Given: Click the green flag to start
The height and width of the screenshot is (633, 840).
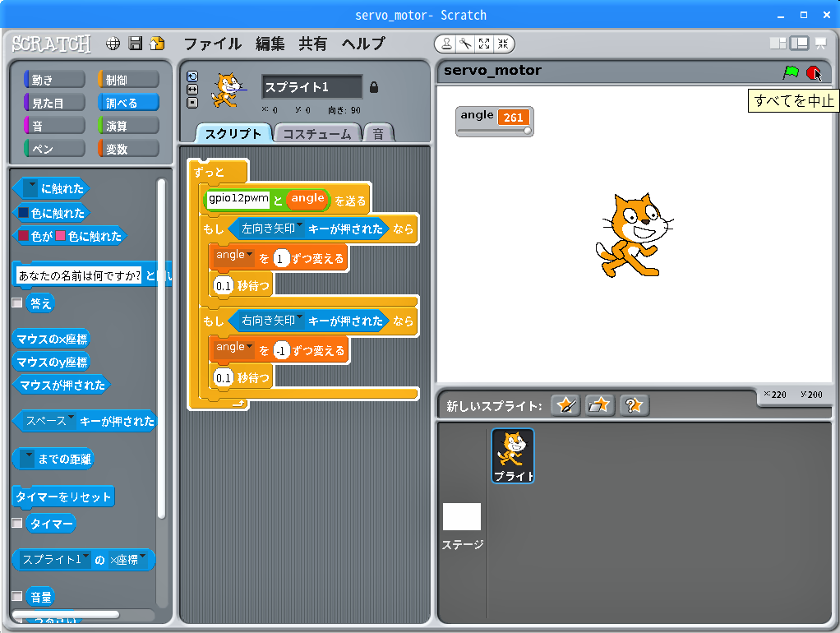Looking at the screenshot, I should tap(791, 72).
